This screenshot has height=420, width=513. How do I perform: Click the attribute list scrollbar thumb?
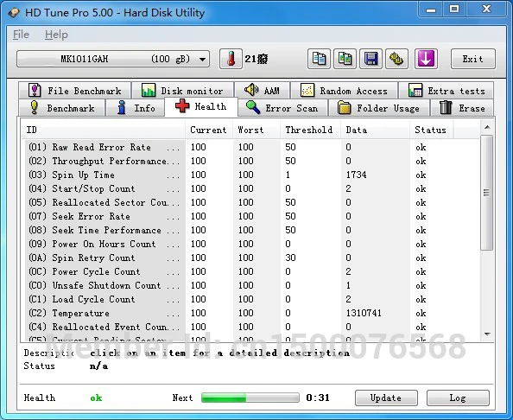click(487, 193)
